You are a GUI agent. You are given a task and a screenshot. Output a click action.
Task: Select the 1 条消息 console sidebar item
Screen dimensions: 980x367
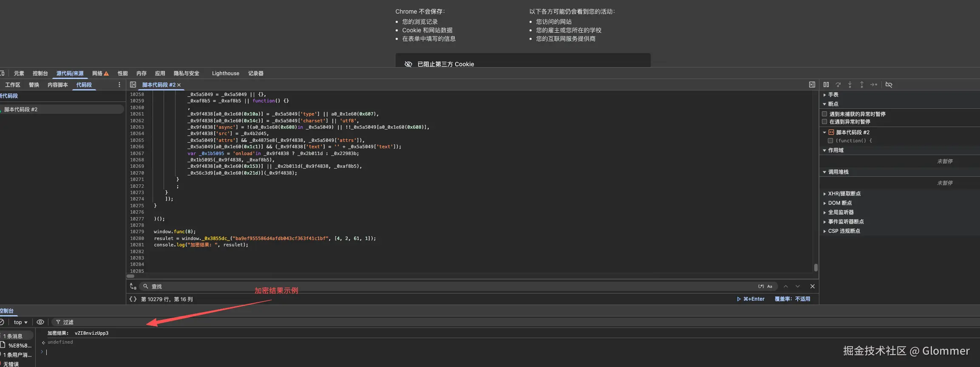[x=17, y=336]
